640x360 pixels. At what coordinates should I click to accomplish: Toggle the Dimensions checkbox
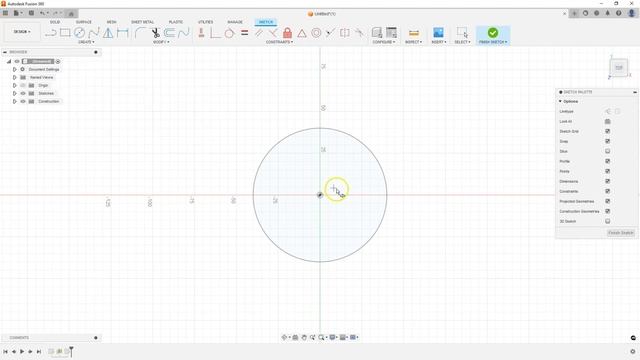(607, 181)
